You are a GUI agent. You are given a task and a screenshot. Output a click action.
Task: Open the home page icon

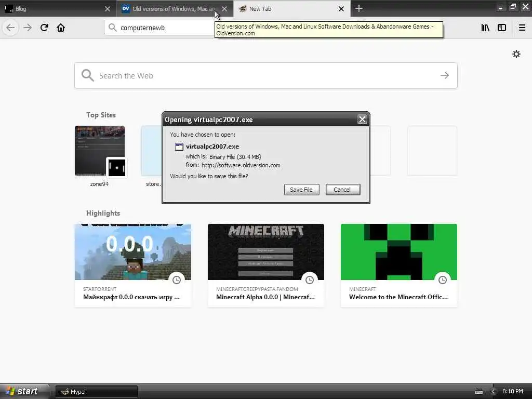click(x=61, y=28)
